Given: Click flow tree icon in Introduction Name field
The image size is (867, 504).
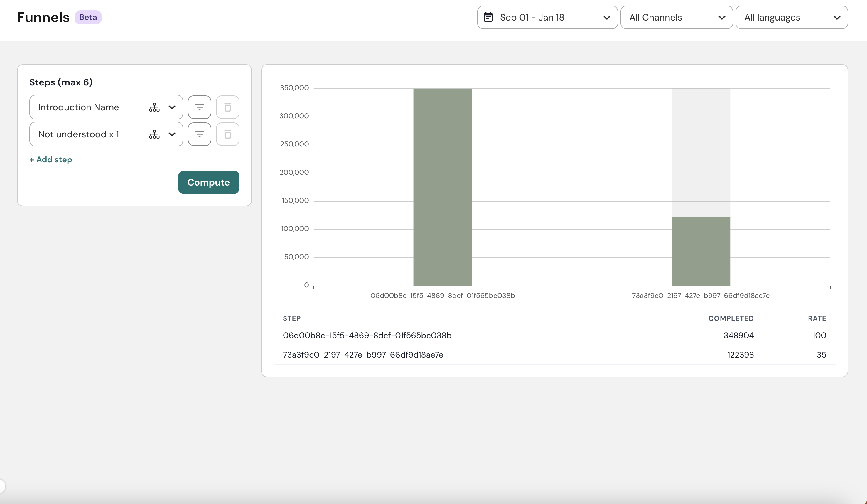Looking at the screenshot, I should coord(154,107).
